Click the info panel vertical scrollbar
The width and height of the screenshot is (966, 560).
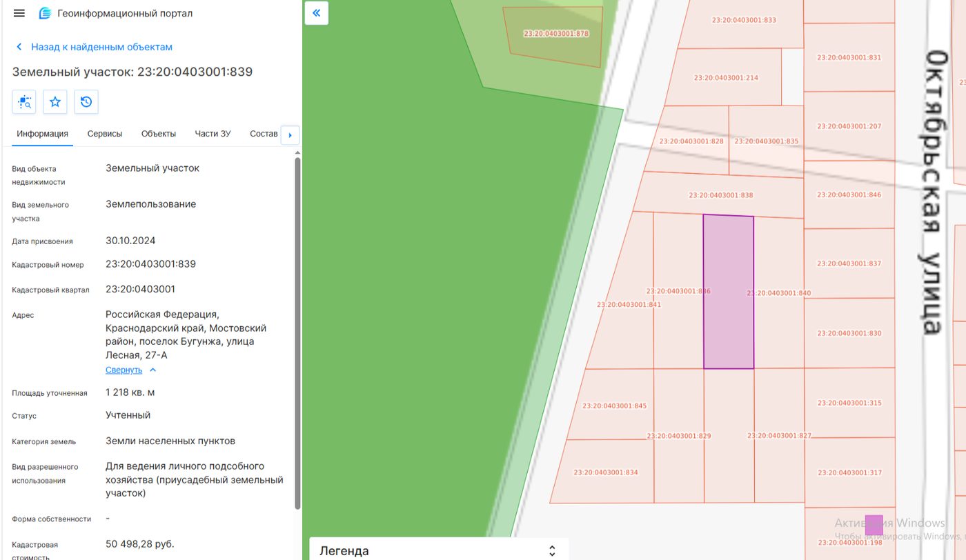coord(297,333)
